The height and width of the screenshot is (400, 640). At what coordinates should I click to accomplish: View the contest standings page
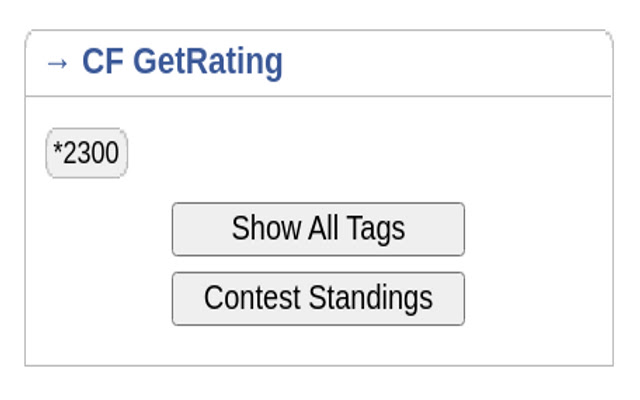coord(318,298)
